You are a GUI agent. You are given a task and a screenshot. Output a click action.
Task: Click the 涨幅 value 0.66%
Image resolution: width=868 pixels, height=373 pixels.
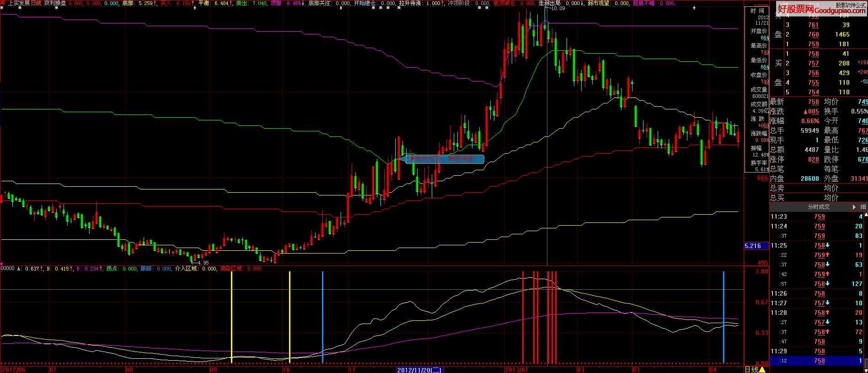[x=810, y=121]
